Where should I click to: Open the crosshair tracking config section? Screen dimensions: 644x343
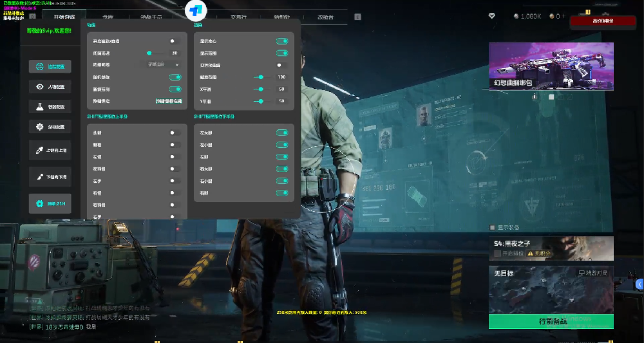click(50, 66)
